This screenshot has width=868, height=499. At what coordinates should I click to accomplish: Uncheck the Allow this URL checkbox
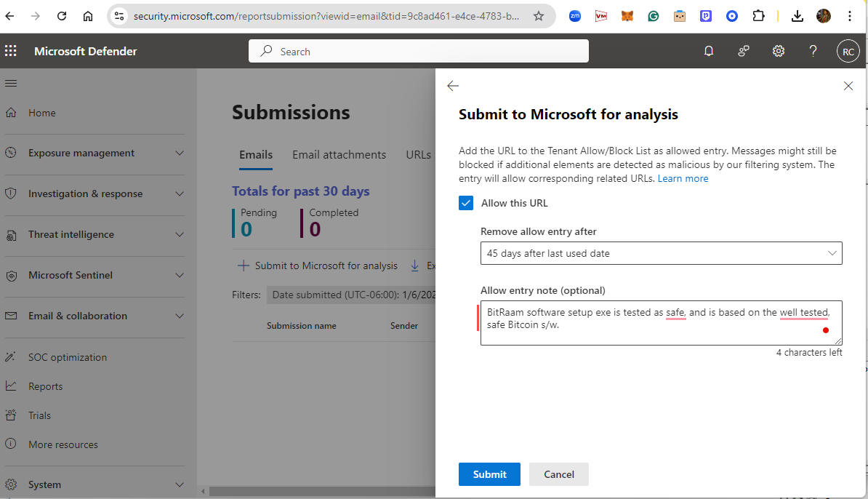tap(466, 203)
